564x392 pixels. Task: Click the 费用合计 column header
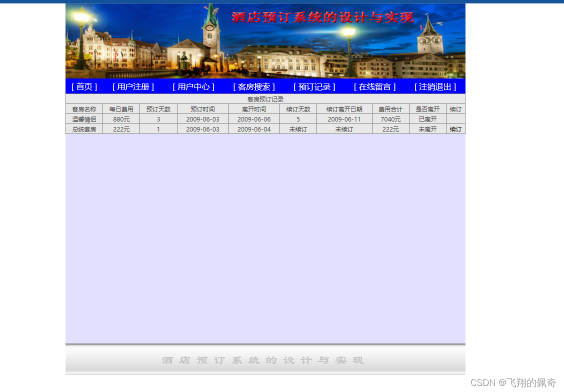[x=390, y=109]
